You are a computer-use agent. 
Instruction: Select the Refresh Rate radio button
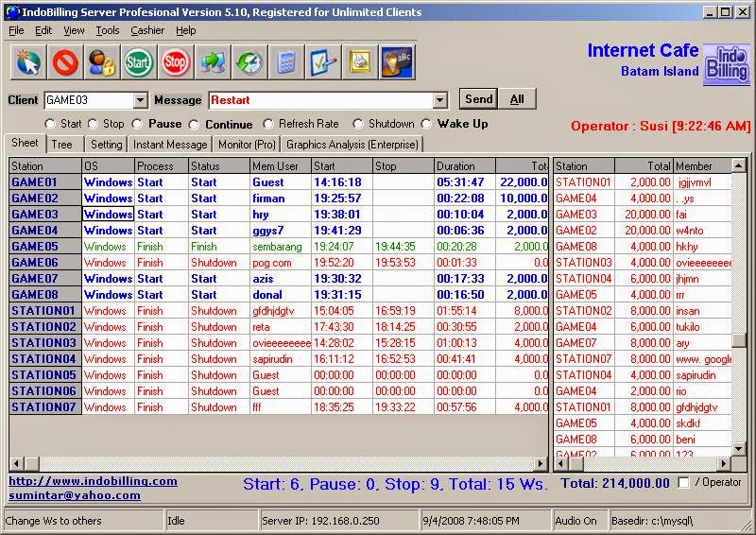coord(268,124)
